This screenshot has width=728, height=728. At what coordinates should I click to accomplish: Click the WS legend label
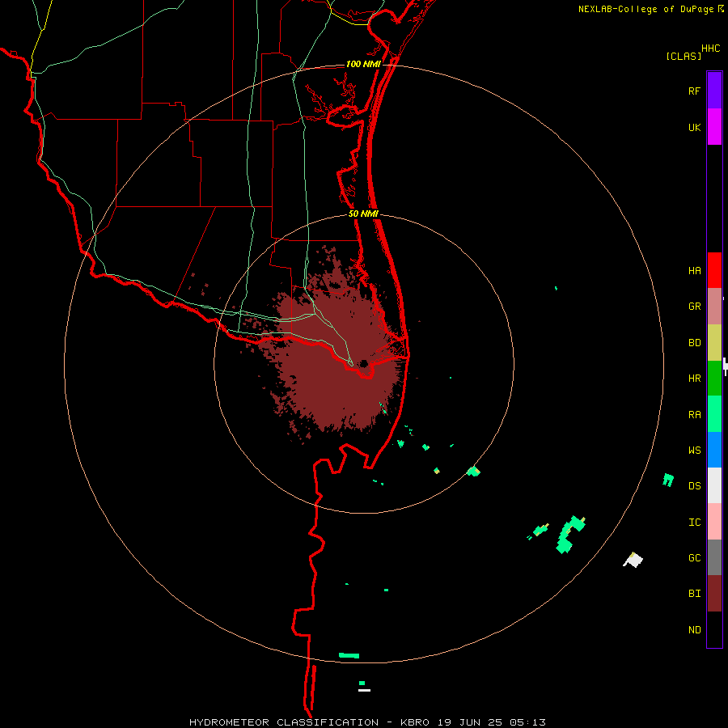click(694, 450)
